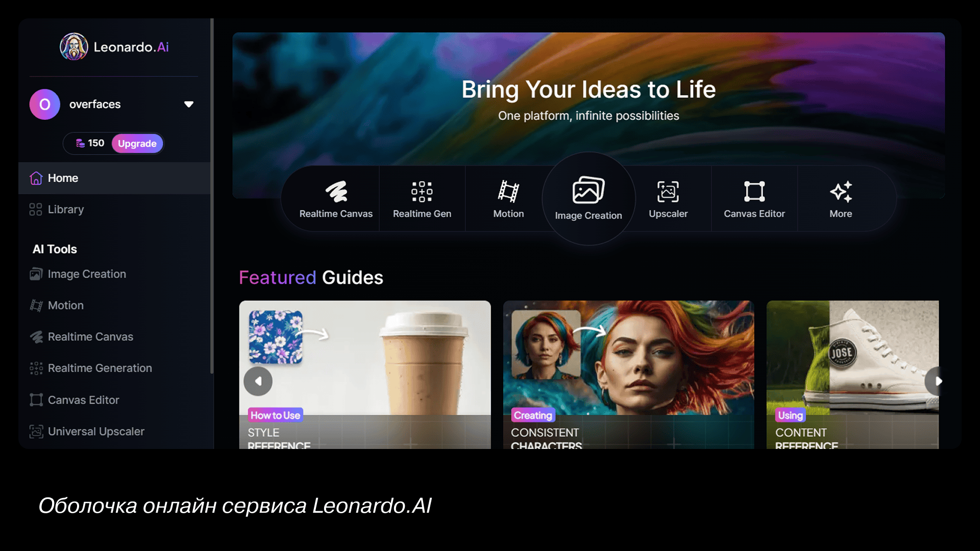Viewport: 980px width, 551px height.
Task: Open Canvas Editor from the hero toolbar
Action: [x=754, y=199]
